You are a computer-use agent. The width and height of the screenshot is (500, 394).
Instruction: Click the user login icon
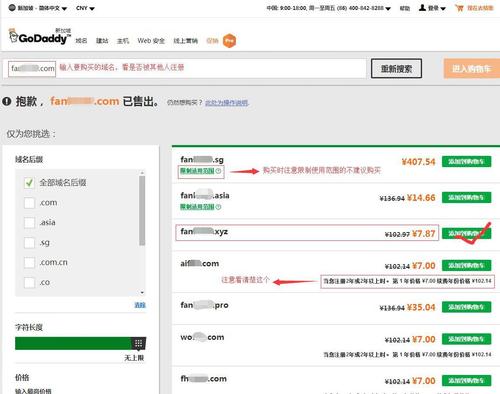pyautogui.click(x=422, y=8)
